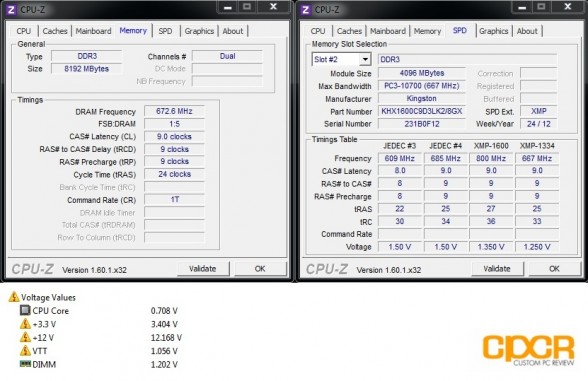Screen dimensions: 588x381
Task: Click the +12 V warning icon
Action: 25,337
